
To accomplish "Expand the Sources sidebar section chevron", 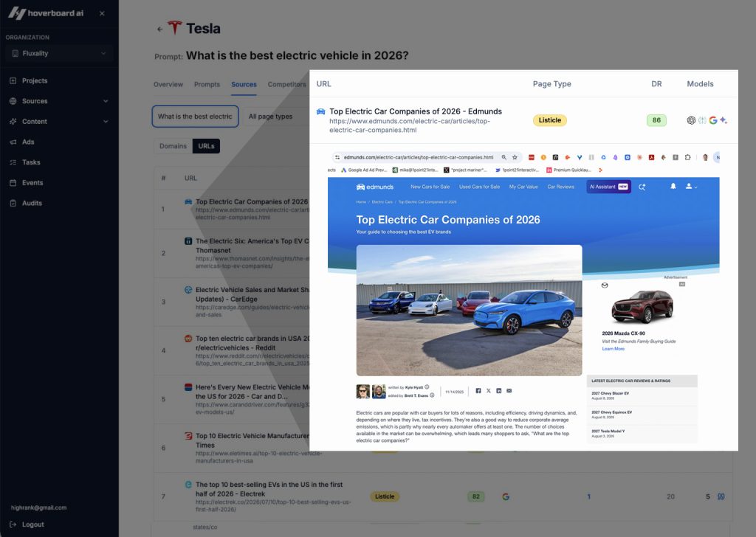I will [x=106, y=101].
